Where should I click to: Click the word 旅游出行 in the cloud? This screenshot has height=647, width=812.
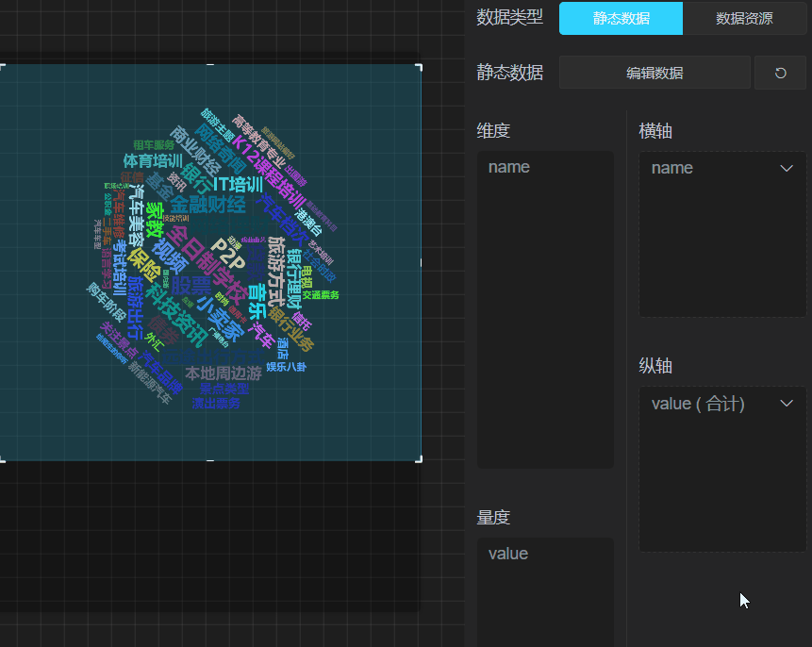(136, 307)
